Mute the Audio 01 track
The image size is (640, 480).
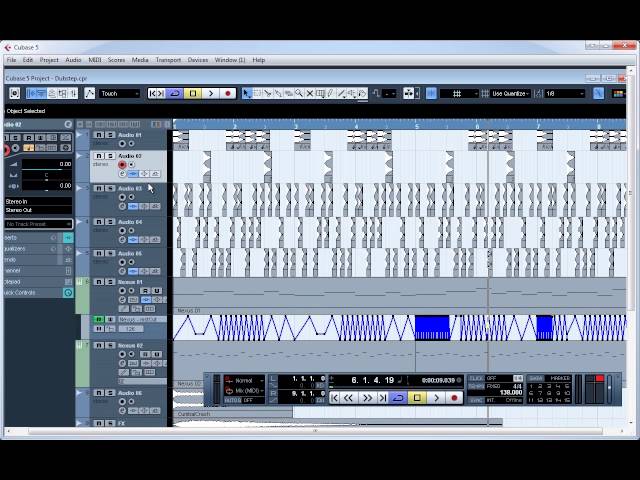99,134
